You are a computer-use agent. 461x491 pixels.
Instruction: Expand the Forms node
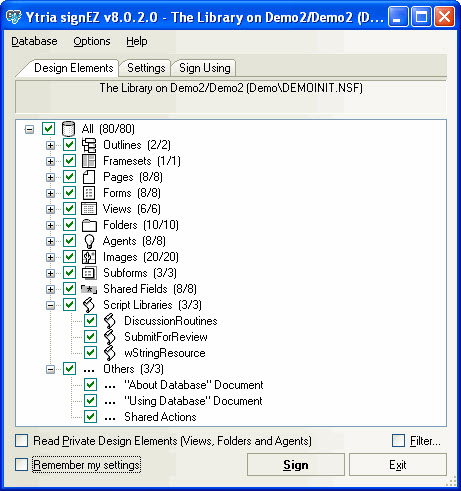(50, 193)
